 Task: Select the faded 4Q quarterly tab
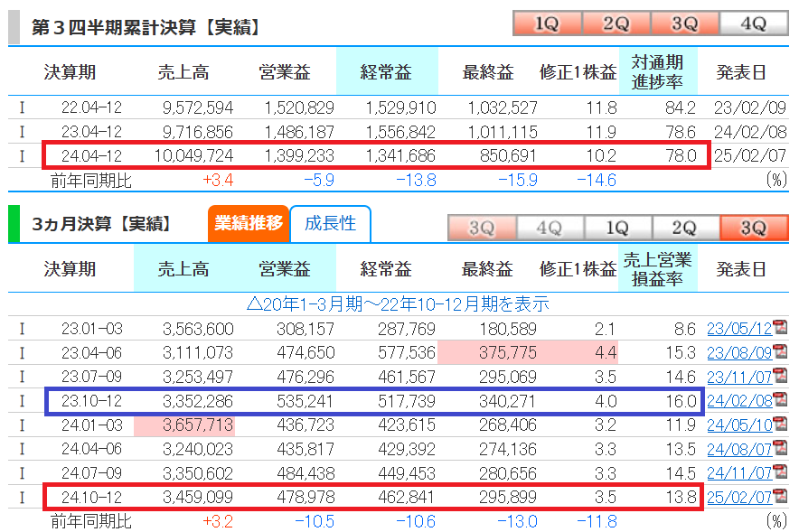[550, 228]
